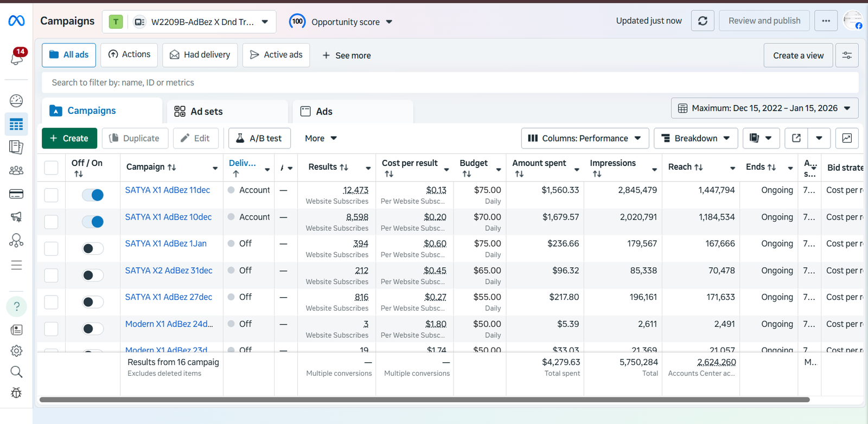The image size is (868, 424).
Task: Click the green Create button
Action: (x=69, y=138)
